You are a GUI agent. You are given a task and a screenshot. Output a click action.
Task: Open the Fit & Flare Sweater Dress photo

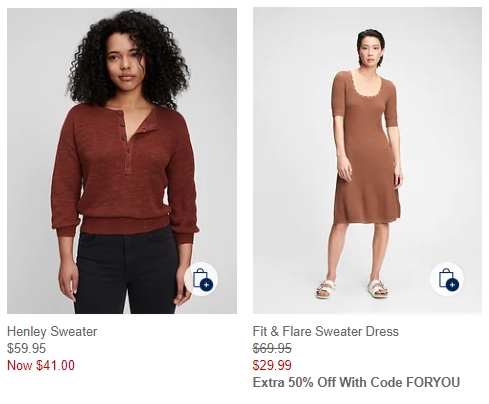pyautogui.click(x=367, y=161)
